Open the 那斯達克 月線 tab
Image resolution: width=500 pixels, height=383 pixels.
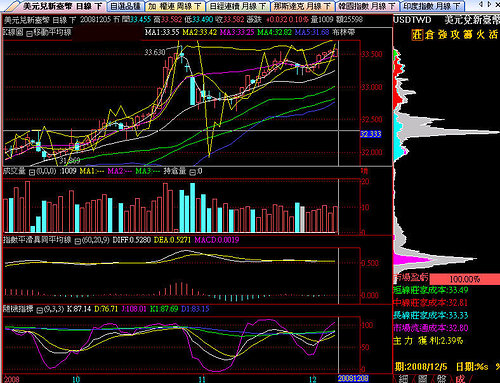tap(302, 6)
